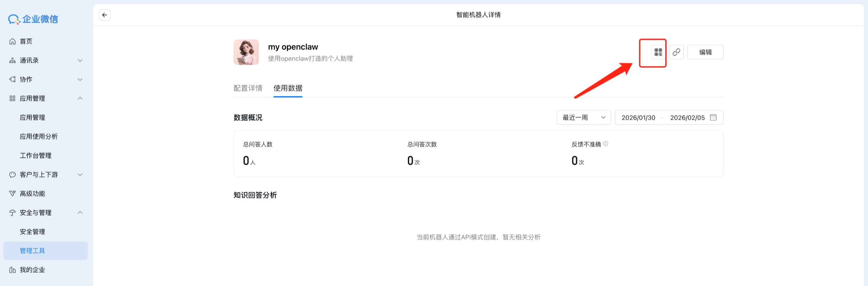Open the calendar date picker icon
The height and width of the screenshot is (286, 868).
pos(713,118)
